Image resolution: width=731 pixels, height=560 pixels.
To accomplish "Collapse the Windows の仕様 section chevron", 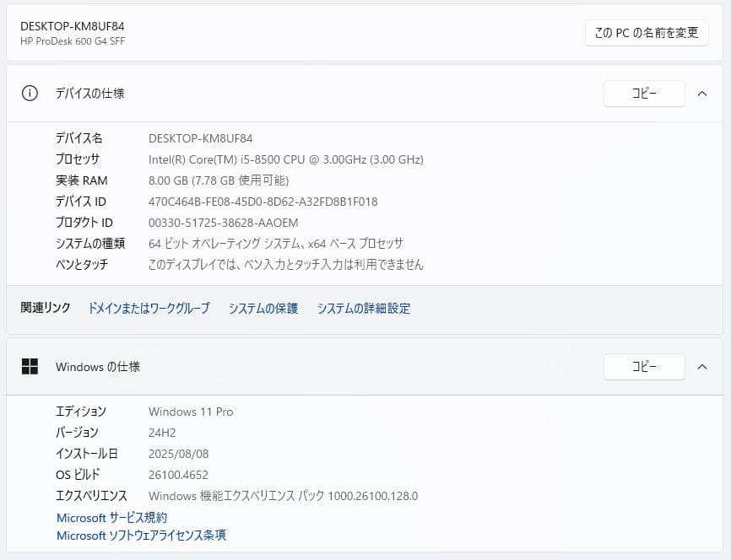I will [702, 367].
